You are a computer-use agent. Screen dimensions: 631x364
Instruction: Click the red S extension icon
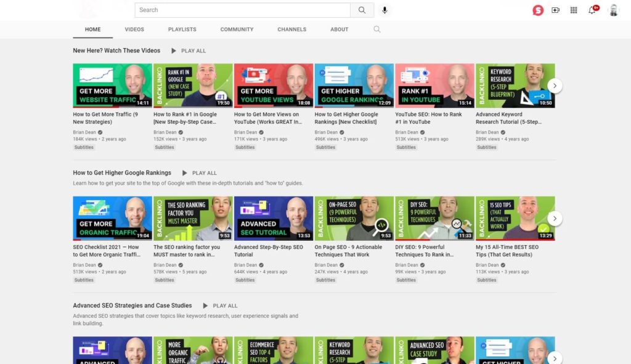pyautogui.click(x=538, y=10)
